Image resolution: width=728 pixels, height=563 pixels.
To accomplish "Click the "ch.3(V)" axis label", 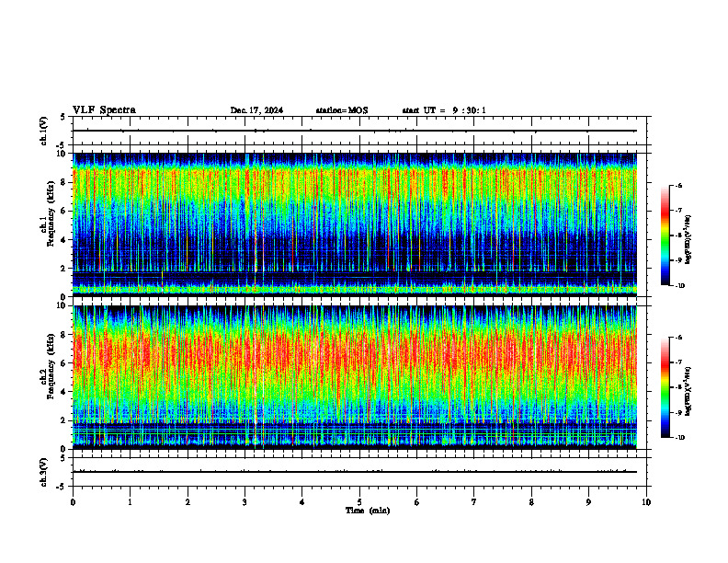I will pyautogui.click(x=43, y=472).
